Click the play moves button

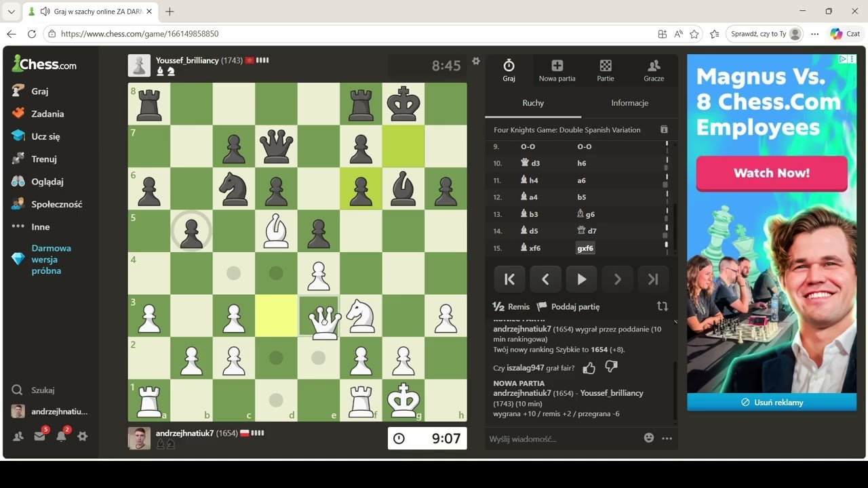(581, 279)
